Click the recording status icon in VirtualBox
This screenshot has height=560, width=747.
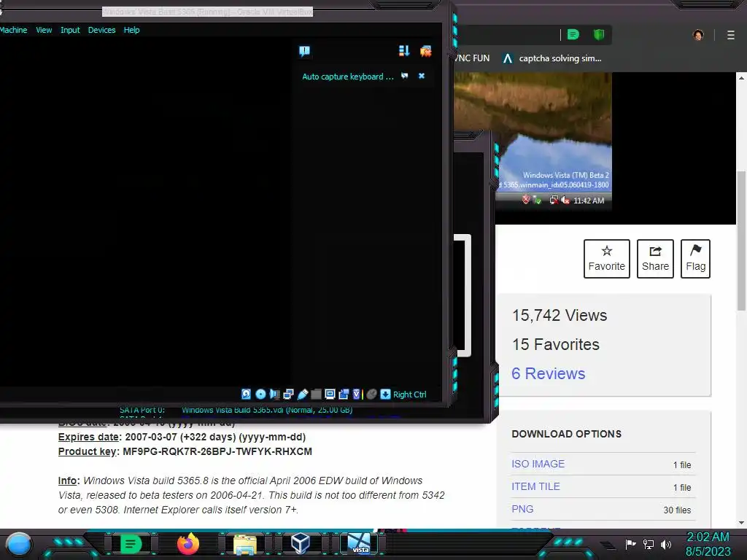point(344,394)
